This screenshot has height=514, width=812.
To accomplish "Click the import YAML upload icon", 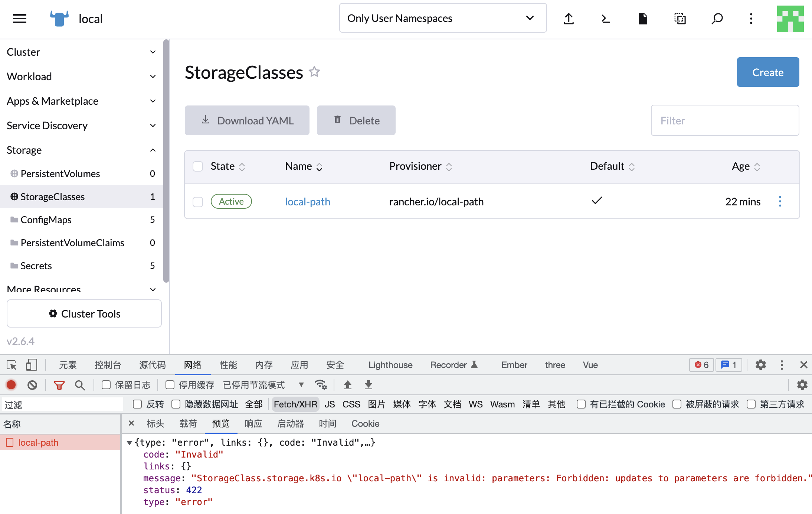I will 569,19.
